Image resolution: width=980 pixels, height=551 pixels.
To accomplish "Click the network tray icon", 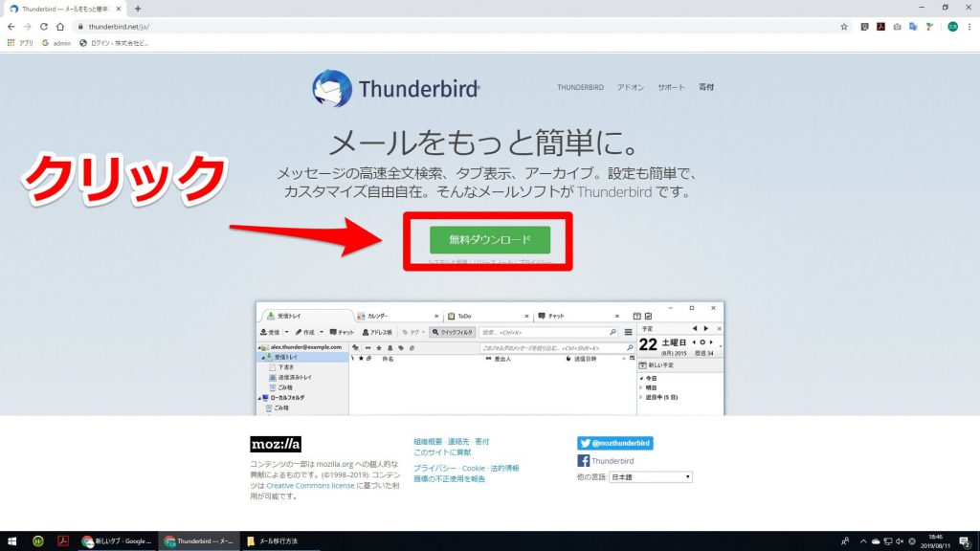I will tap(887, 541).
